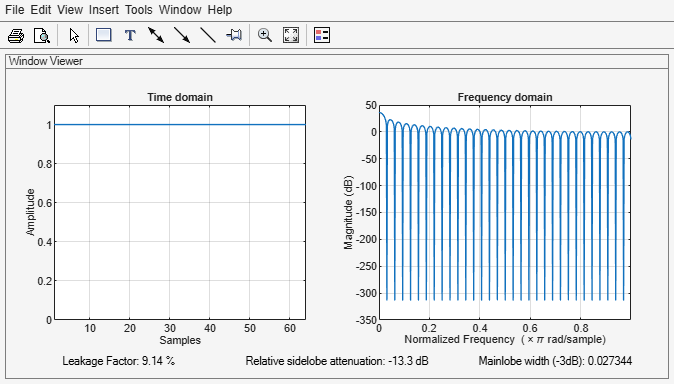Activate the Zoom In magnifier tool
Viewport: 674px width, 384px height.
[265, 35]
